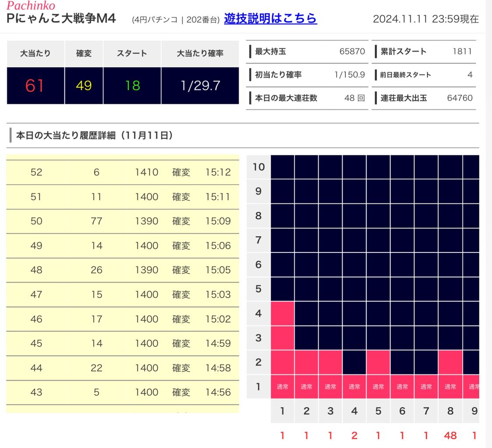
Task: Click the pink cell at level 2, column 5
Action: point(379,362)
